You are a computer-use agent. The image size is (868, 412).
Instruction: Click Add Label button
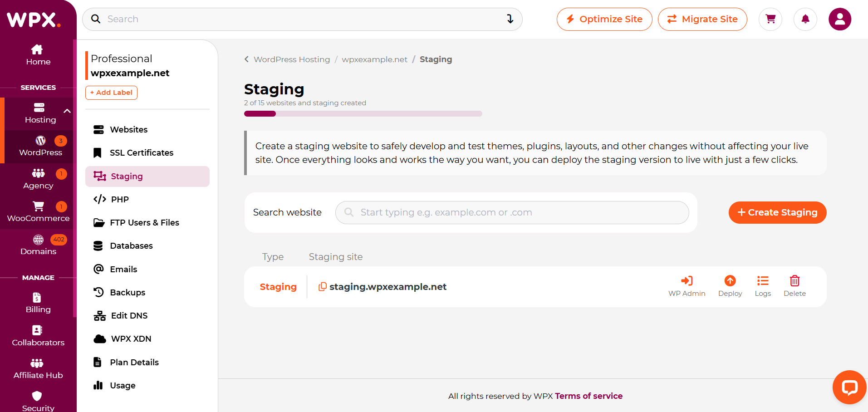[111, 93]
